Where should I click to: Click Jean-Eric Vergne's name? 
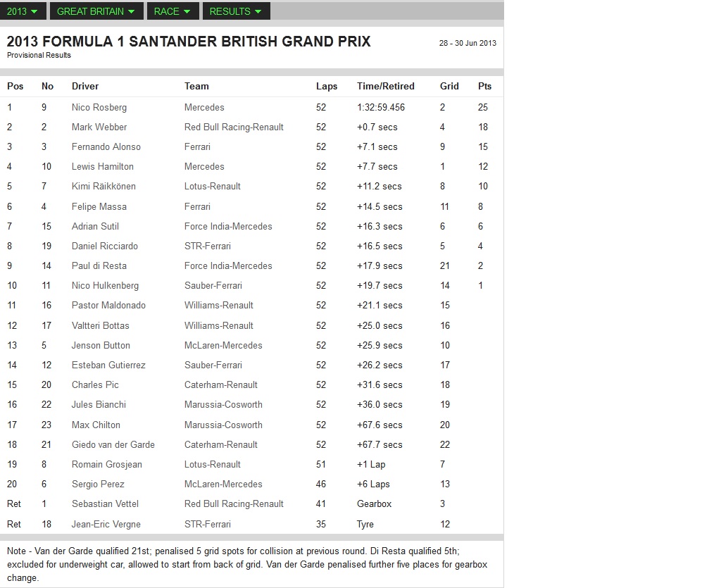click(106, 525)
